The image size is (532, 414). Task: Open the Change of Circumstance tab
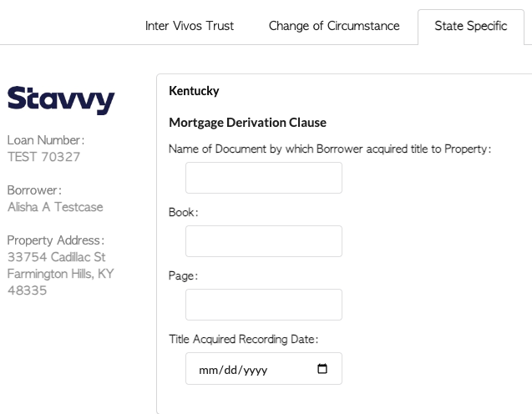coord(334,26)
